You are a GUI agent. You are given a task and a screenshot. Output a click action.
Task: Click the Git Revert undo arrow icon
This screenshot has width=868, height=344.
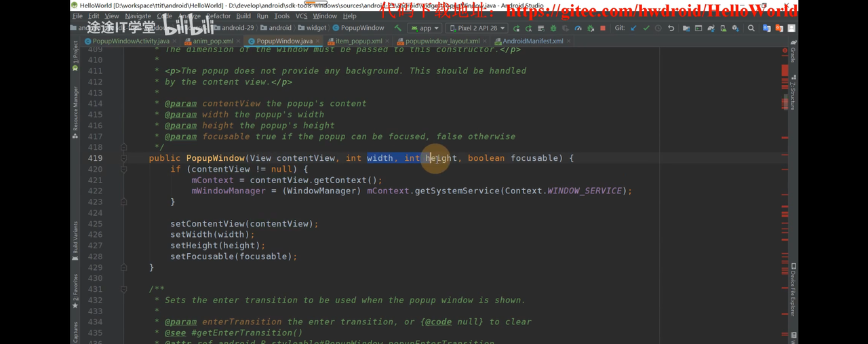click(x=671, y=28)
